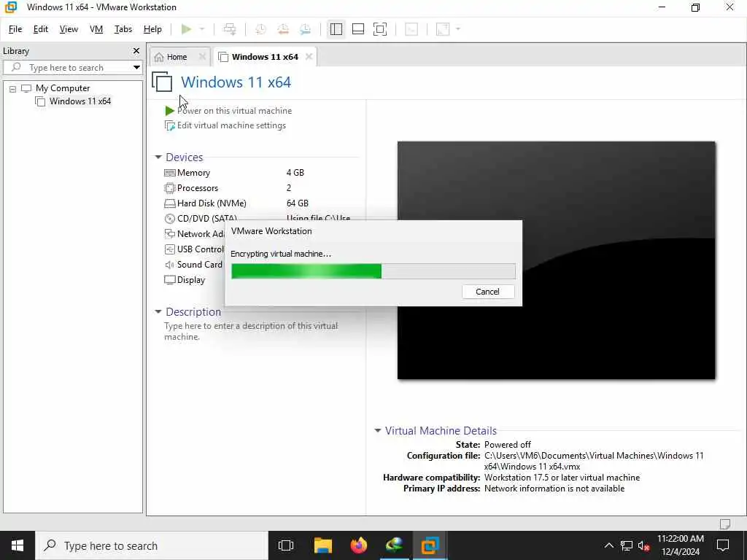Screen dimensions: 747x560
Task: Open Task View on the taskbar
Action: click(286, 545)
